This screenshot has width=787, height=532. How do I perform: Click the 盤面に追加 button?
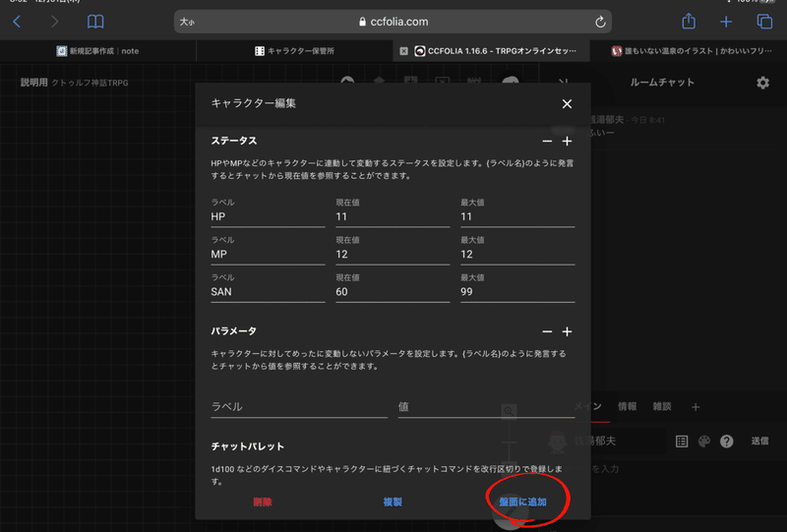(x=522, y=502)
